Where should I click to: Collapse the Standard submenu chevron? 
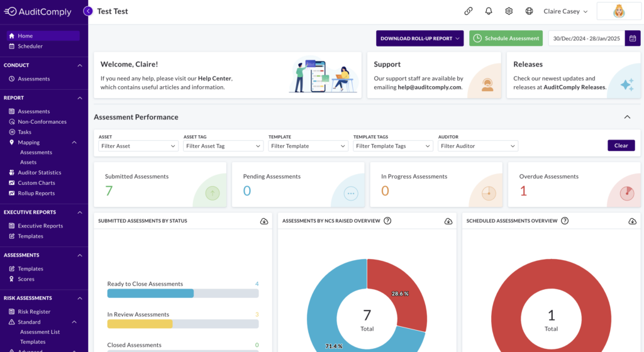74,322
